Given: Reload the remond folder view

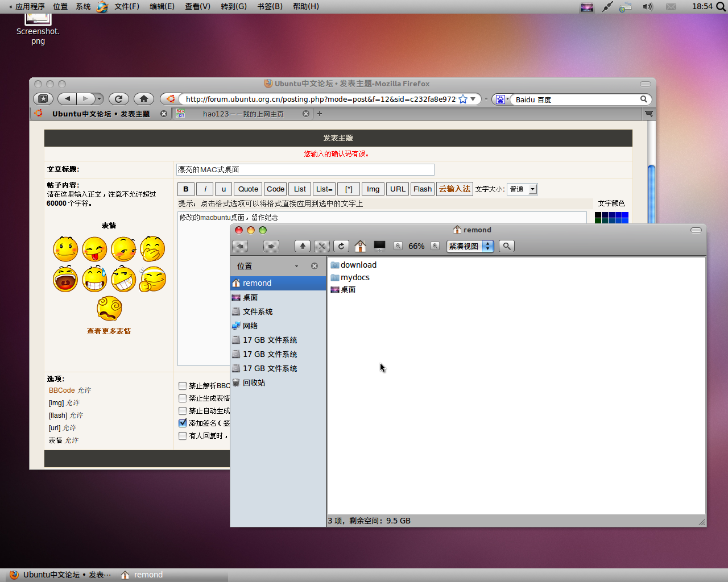Looking at the screenshot, I should [341, 246].
